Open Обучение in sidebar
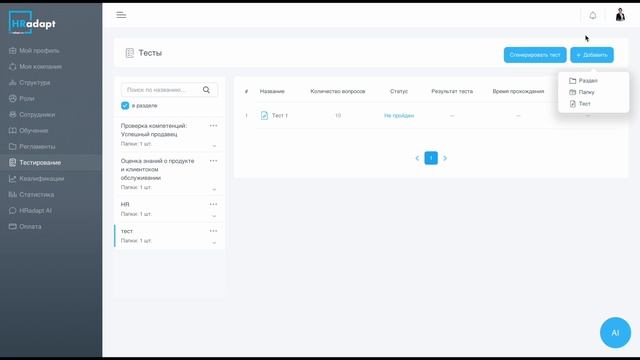Image resolution: width=640 pixels, height=360 pixels. (34, 131)
